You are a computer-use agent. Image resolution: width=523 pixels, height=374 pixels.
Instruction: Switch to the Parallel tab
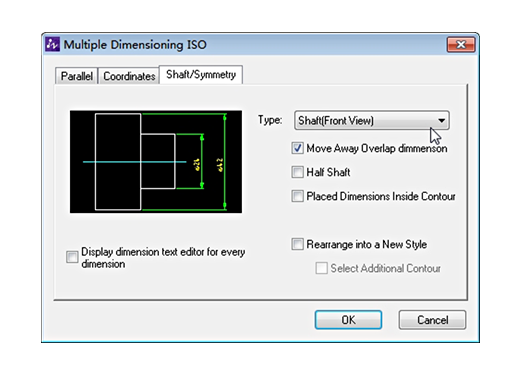click(76, 76)
